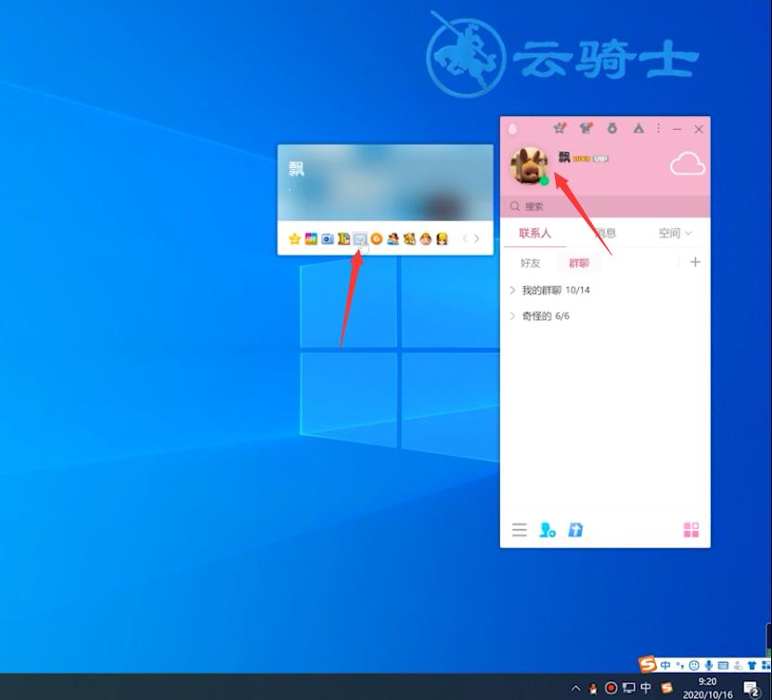Open the mail envelope icon in profile card
This screenshot has height=700, width=772.
[360, 239]
